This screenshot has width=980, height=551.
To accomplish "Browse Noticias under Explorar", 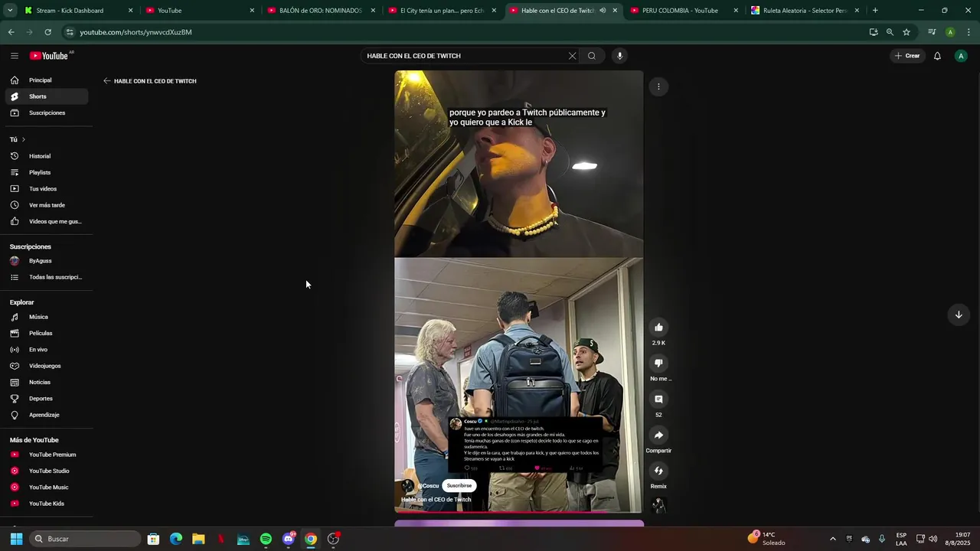I will (x=46, y=383).
